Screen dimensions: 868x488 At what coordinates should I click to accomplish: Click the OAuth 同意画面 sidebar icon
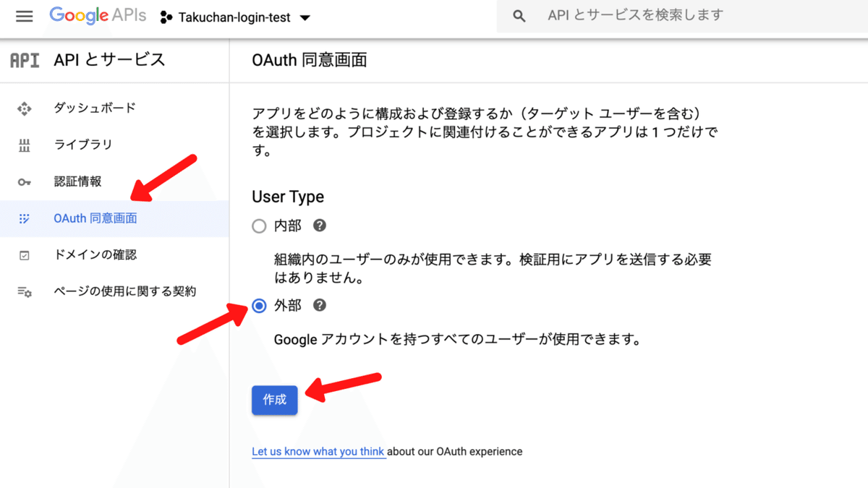tap(25, 218)
